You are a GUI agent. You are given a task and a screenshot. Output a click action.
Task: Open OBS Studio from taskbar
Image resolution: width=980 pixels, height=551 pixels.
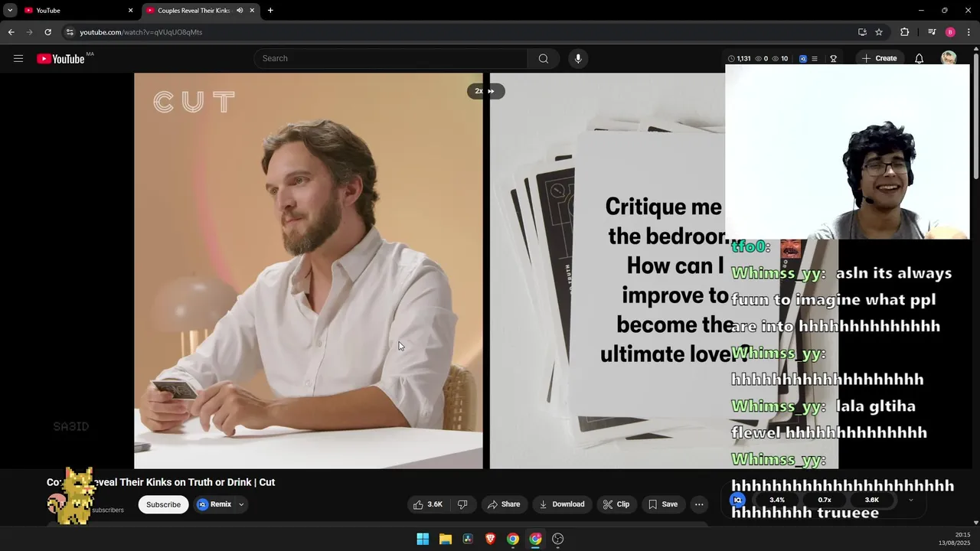558,539
